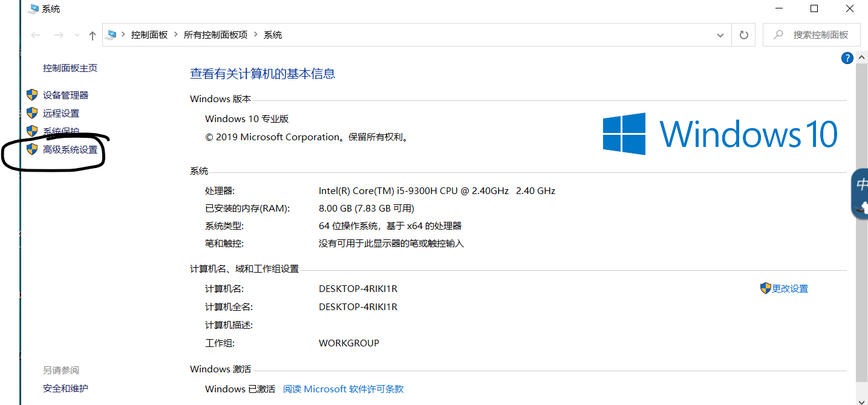Viewport: 868px width, 405px height.
Task: Click the Windows 10 logo image
Action: 720,134
